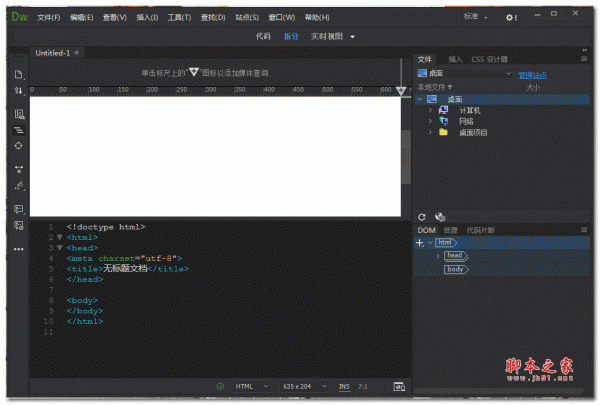Open the 插入(I) menu

coord(146,18)
